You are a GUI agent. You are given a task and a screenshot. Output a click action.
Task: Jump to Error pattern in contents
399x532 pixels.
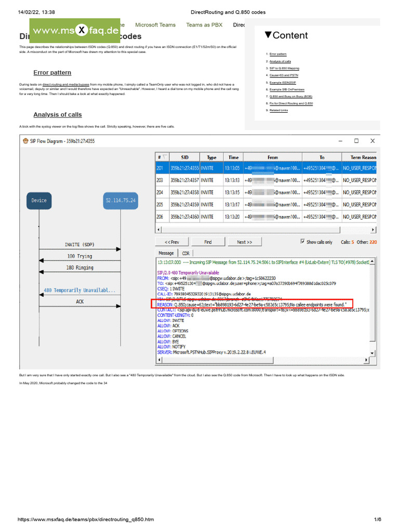pos(278,54)
